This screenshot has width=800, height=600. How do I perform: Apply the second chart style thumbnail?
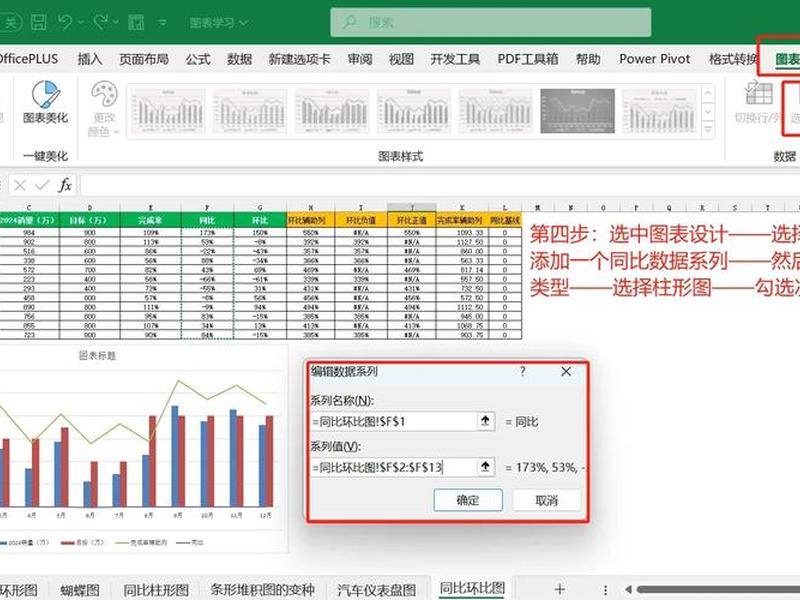250,111
